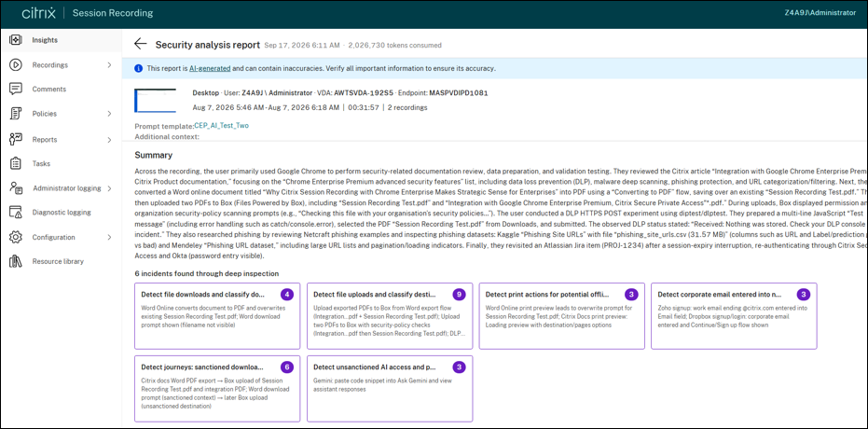Click the 'Additional context:' label
Viewport: 868px width, 429px height.
click(x=167, y=136)
